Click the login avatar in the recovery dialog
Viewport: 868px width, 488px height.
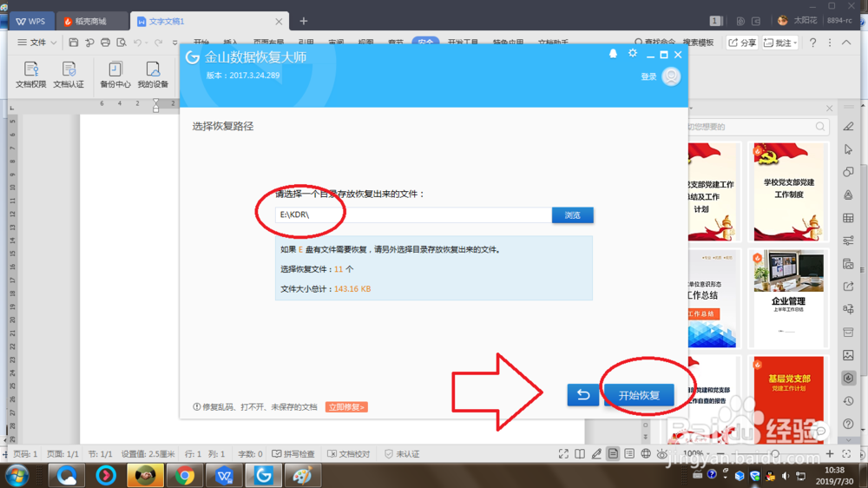tap(671, 76)
